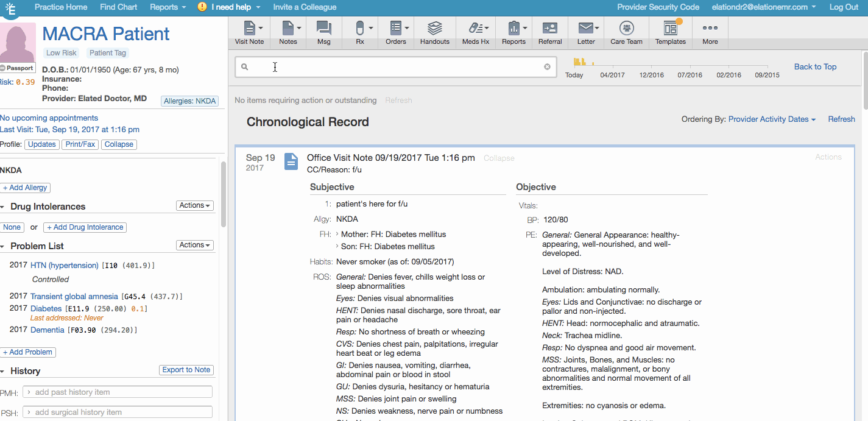
Task: Open HTN (hypertension) problem
Action: tap(65, 266)
